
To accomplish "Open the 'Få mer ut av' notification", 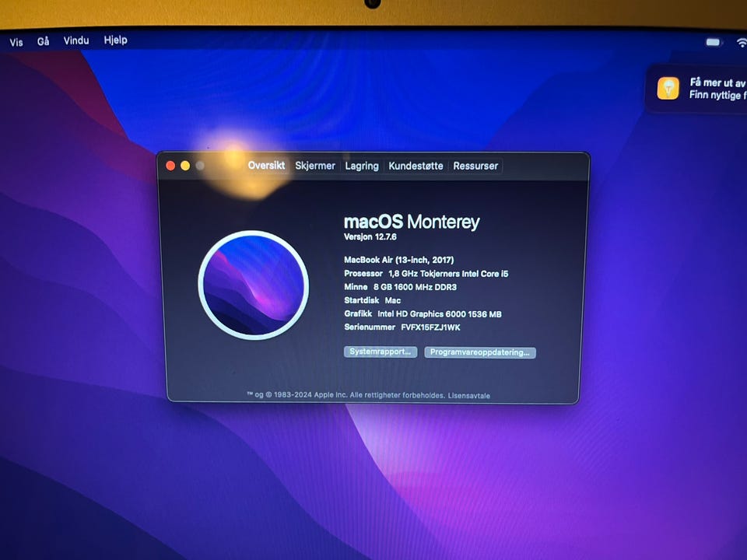I will click(x=696, y=89).
